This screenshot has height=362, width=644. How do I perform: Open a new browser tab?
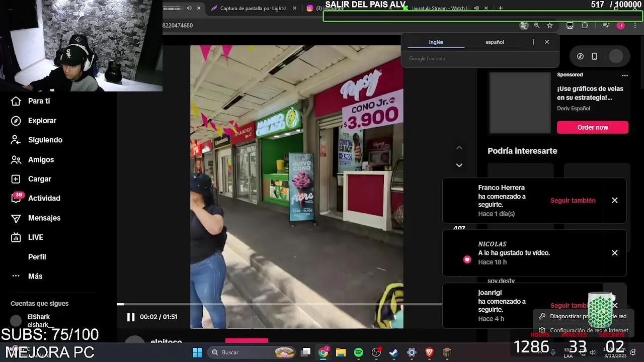pos(500,8)
